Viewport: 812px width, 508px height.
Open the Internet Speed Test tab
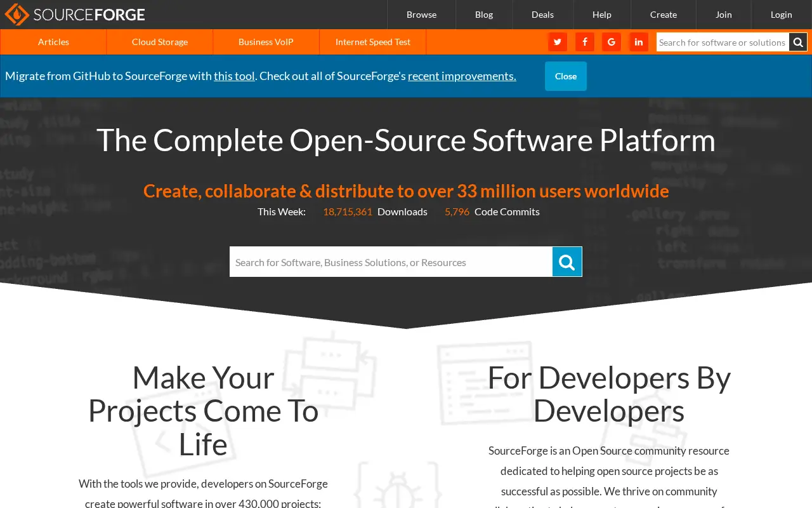pos(373,42)
